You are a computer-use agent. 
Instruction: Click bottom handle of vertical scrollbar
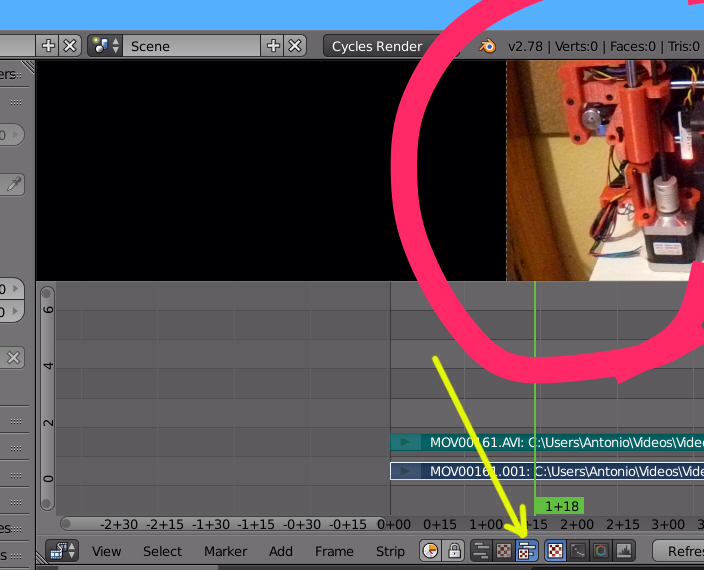[x=48, y=503]
